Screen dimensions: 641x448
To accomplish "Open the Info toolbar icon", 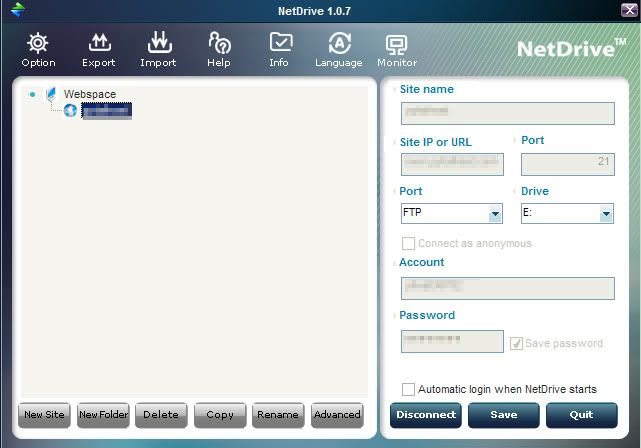I will point(280,44).
